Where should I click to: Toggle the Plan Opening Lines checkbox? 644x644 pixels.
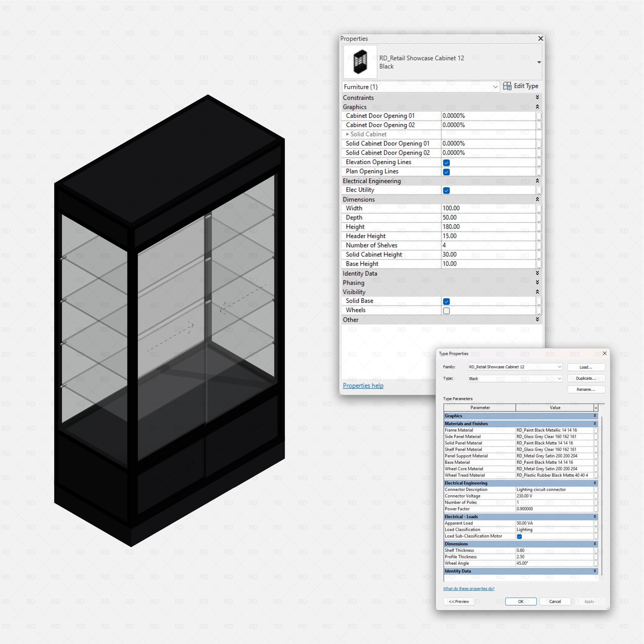pyautogui.click(x=446, y=172)
